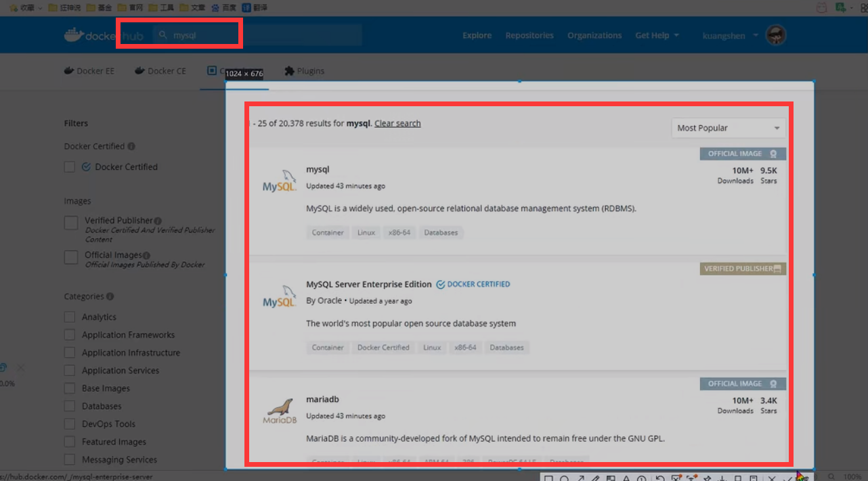Click the Docker Certified badge icon on Enterprise Edition

tap(441, 284)
